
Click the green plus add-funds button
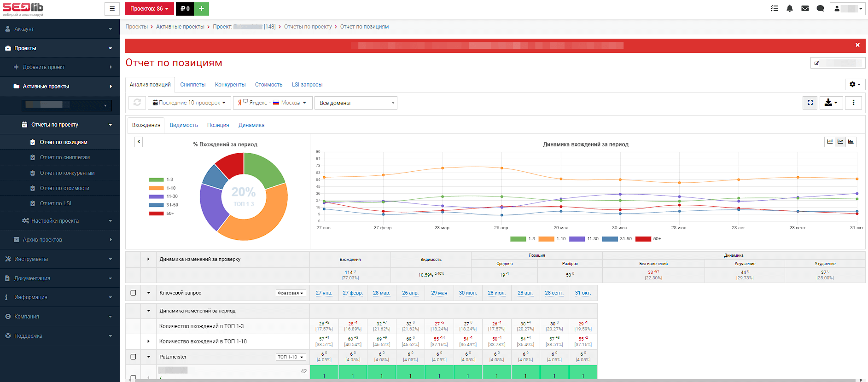[x=201, y=9]
